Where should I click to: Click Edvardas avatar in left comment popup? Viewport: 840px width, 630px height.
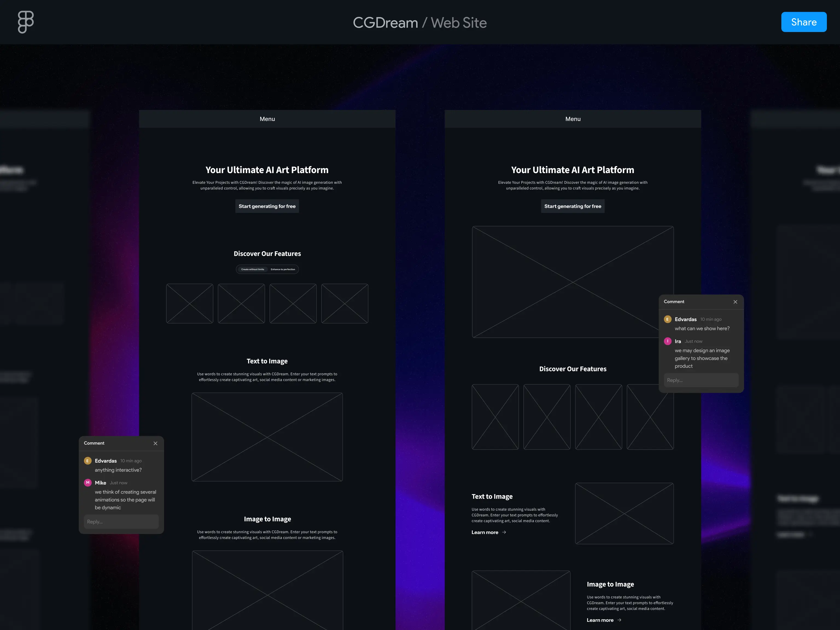[x=88, y=461]
